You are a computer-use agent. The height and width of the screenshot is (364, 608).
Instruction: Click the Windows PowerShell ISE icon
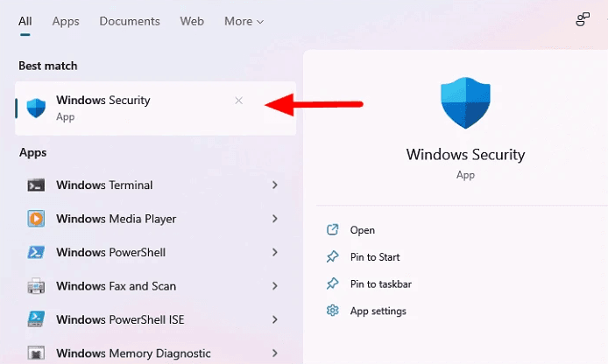click(36, 319)
